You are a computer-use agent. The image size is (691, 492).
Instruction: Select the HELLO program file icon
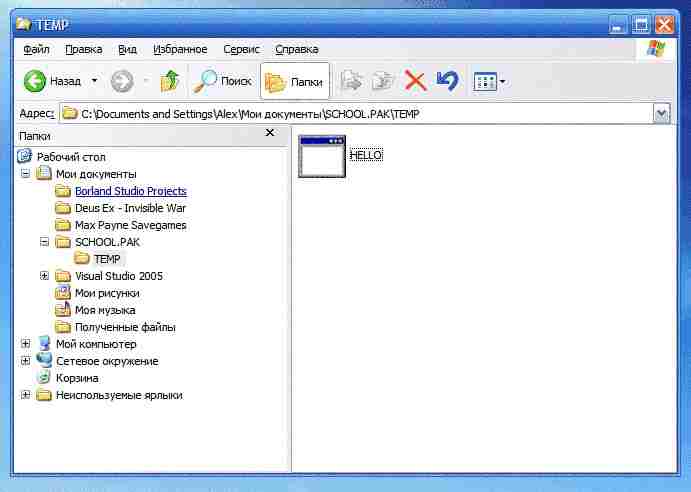click(322, 157)
